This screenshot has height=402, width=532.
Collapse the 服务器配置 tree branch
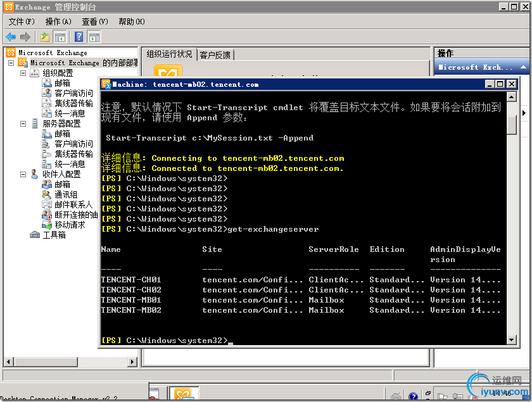point(23,124)
